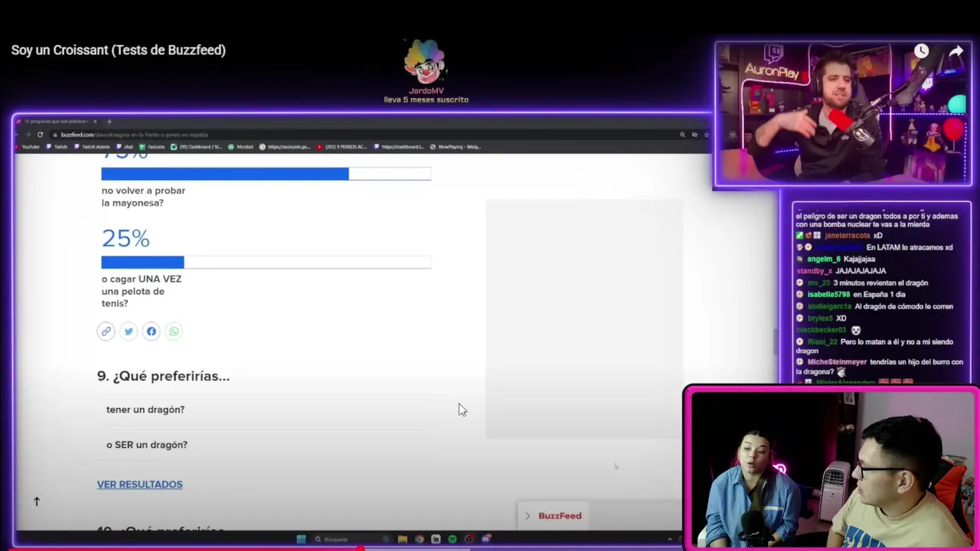
Task: Click the AuronPlay webcam overlay
Action: (843, 113)
